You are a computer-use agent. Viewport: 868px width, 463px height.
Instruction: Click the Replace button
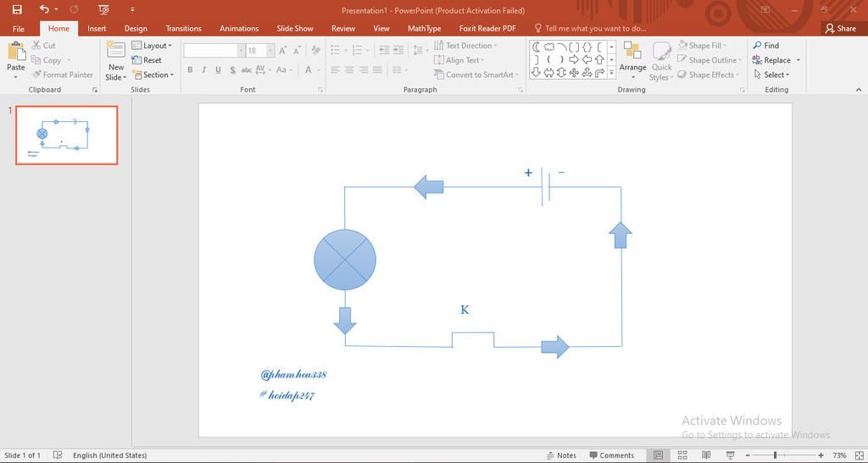(771, 60)
